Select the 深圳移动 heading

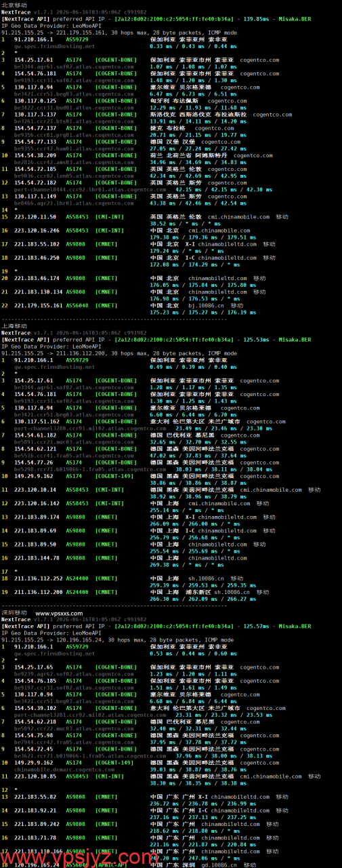(14, 613)
